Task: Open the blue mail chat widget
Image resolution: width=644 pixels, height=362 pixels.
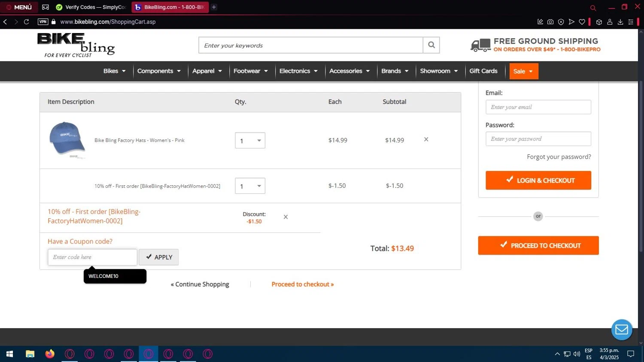Action: (x=622, y=330)
